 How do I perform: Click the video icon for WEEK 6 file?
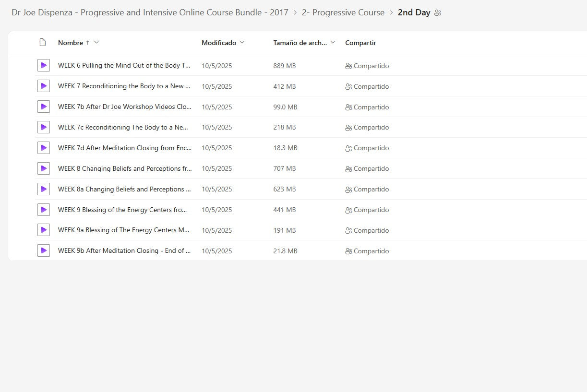(x=44, y=66)
